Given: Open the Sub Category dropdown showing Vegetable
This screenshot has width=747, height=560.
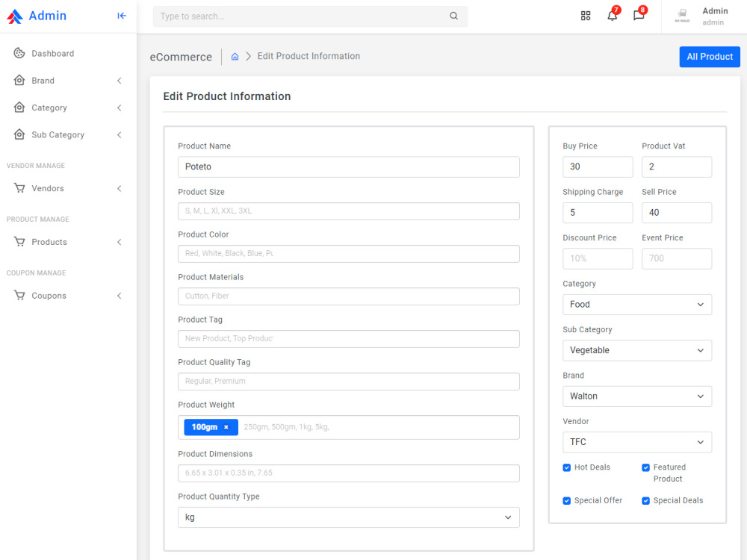Looking at the screenshot, I should pyautogui.click(x=637, y=350).
